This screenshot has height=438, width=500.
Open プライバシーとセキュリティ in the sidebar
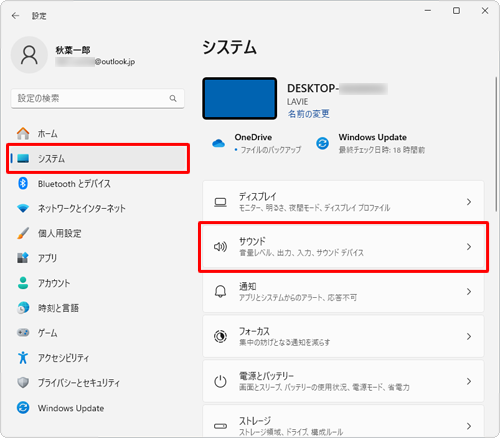click(98, 382)
